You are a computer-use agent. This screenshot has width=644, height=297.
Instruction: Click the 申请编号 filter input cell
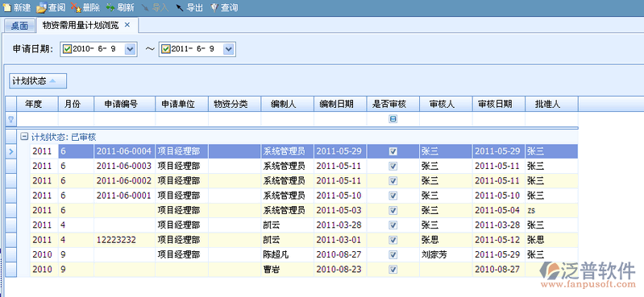[124, 119]
